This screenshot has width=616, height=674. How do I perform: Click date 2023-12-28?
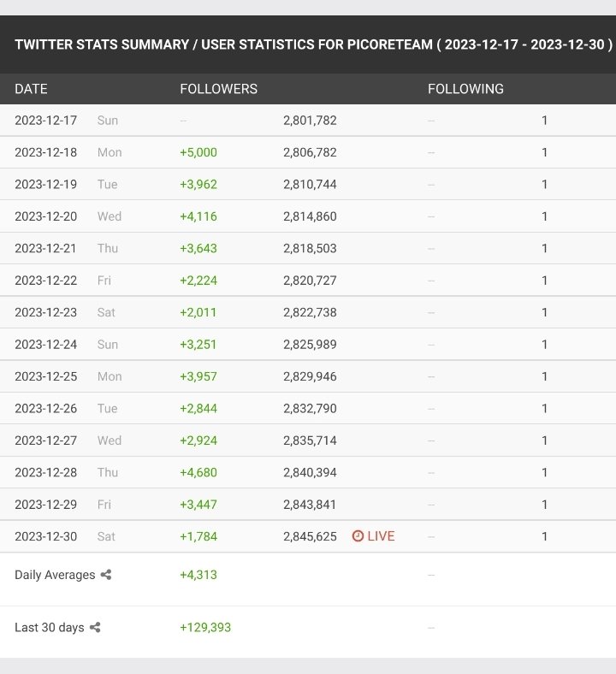[x=45, y=472]
